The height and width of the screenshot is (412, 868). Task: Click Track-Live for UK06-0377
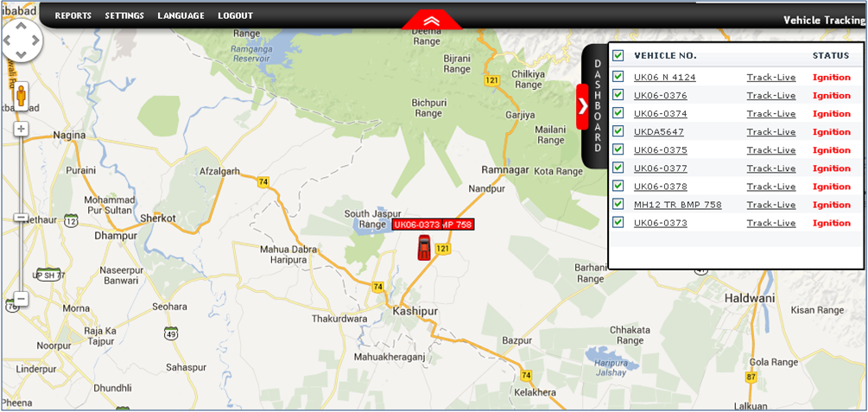point(771,169)
